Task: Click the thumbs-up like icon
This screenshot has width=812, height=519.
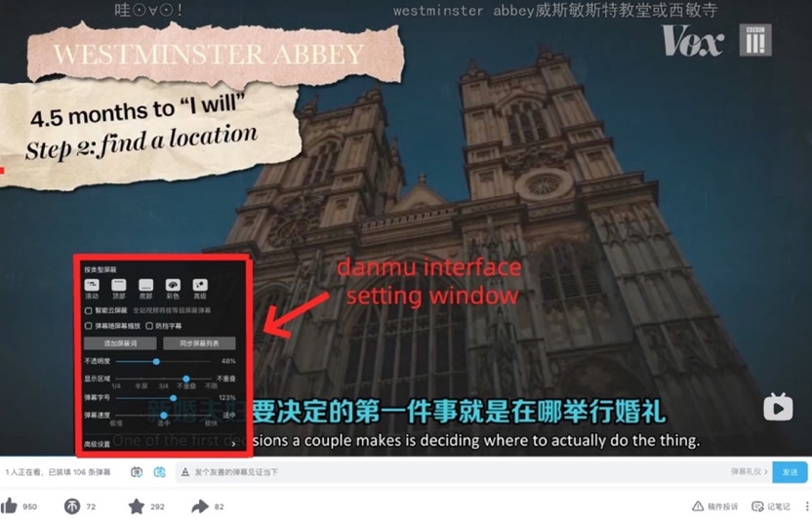Action: pos(11,506)
